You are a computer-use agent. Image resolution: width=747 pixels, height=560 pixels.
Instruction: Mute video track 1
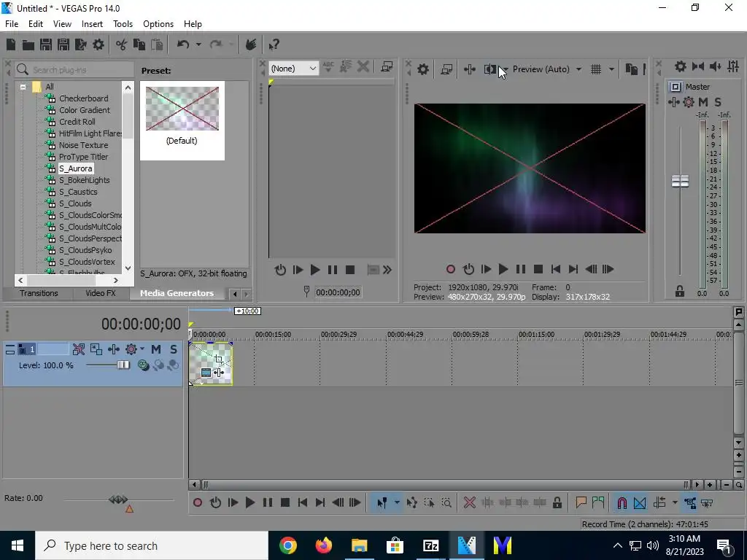[x=156, y=349]
